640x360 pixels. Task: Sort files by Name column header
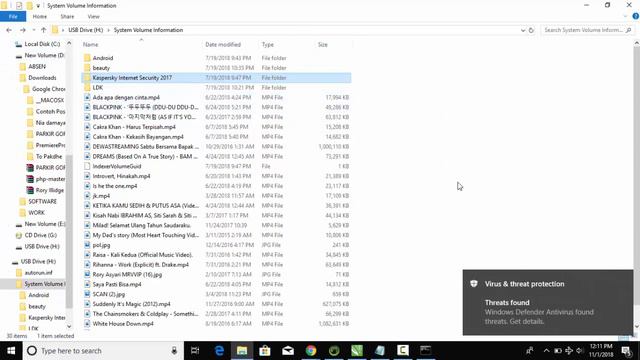91,44
